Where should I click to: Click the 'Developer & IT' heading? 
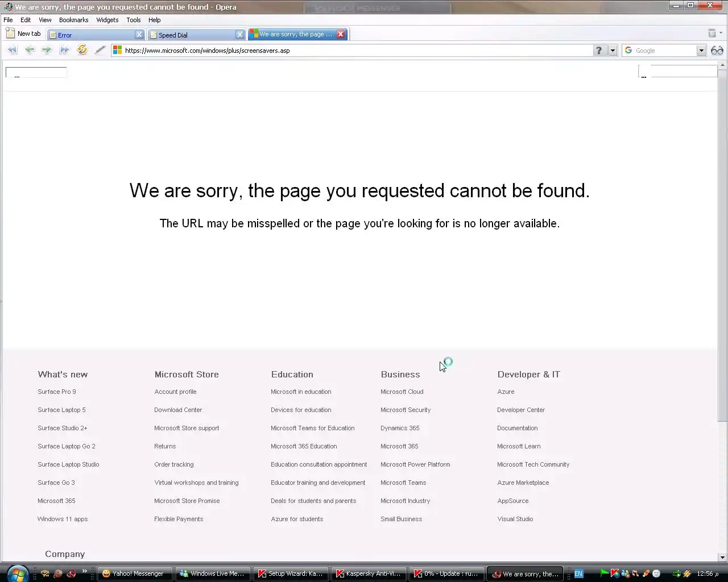pos(528,374)
